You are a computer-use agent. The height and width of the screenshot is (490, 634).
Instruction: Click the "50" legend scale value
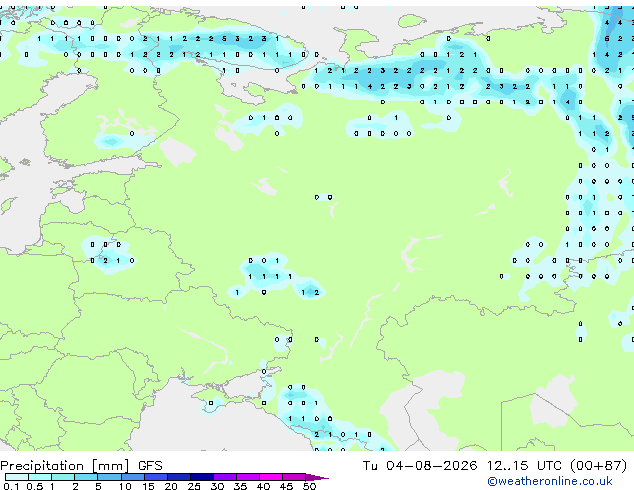pos(309,486)
